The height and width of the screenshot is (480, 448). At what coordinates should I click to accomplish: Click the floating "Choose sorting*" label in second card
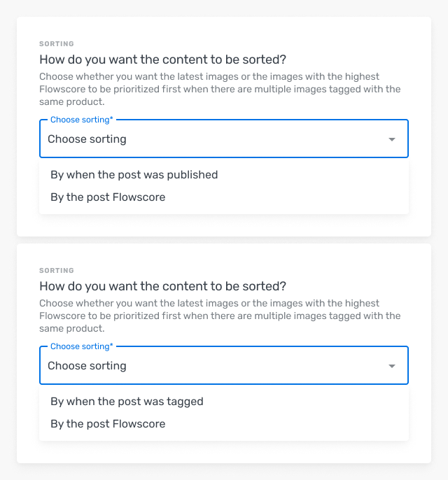pyautogui.click(x=81, y=347)
